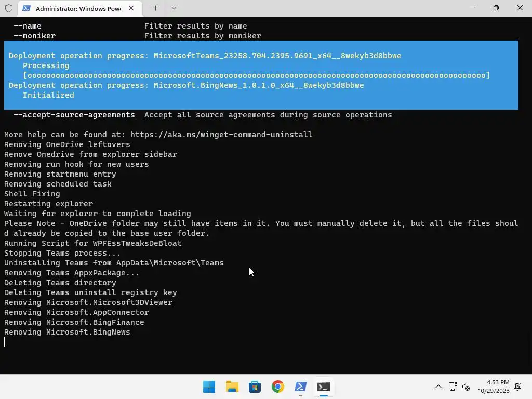Click 'Removing run hook for new users'
The height and width of the screenshot is (399, 532).
76,165
